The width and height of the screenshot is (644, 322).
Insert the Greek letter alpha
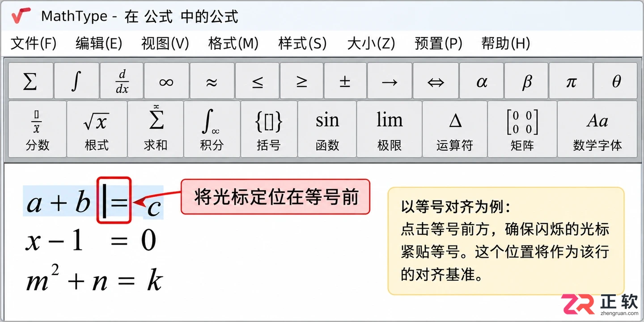point(482,81)
